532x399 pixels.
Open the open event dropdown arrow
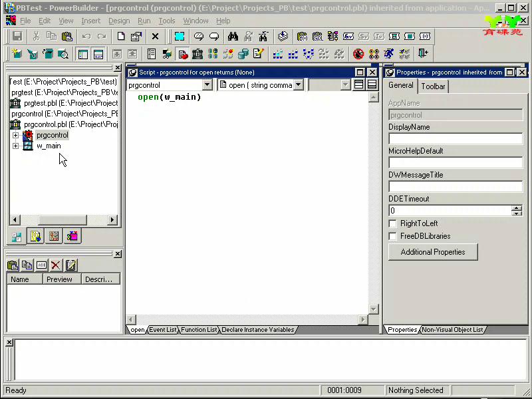298,85
